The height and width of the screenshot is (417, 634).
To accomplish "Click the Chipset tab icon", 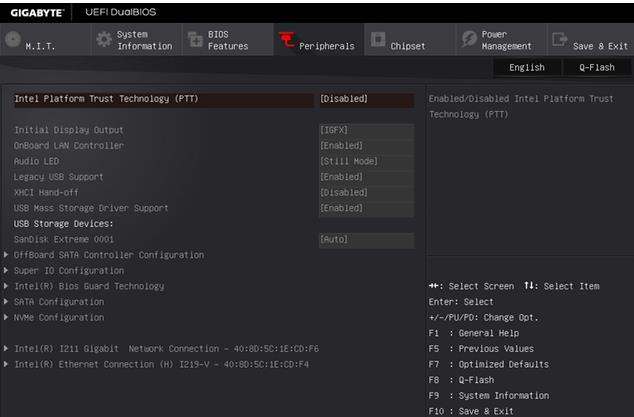I will click(x=377, y=40).
